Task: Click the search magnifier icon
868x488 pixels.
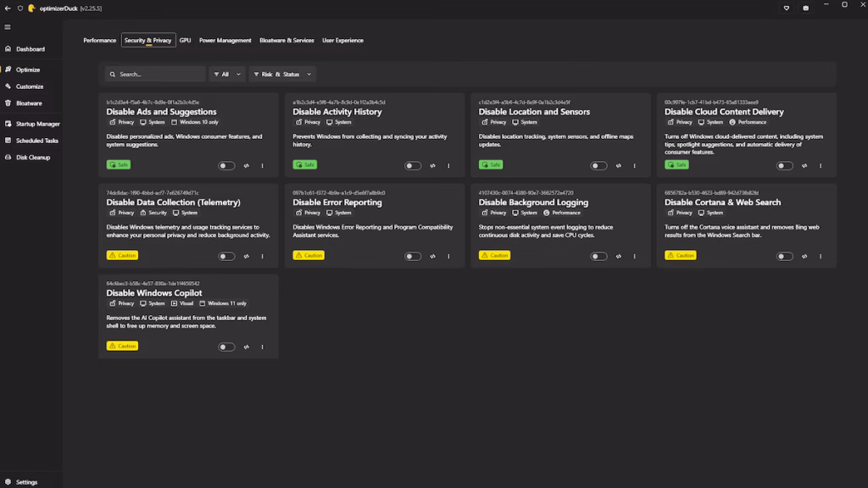Action: coord(113,75)
